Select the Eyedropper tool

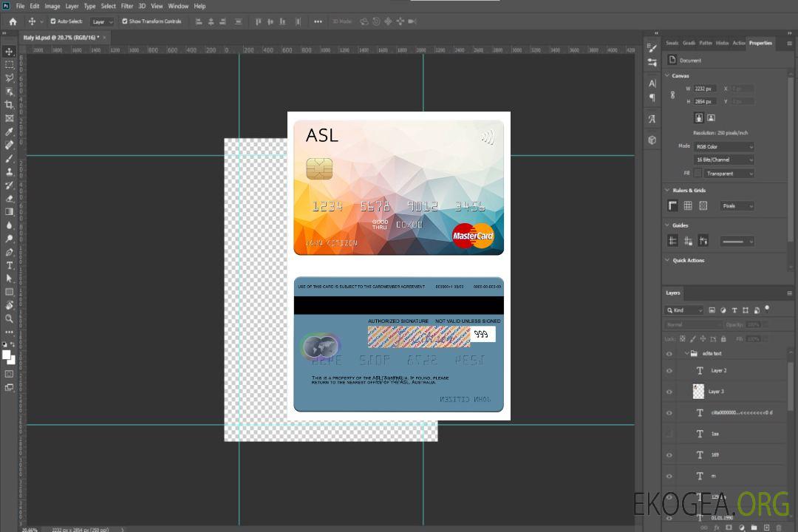pyautogui.click(x=10, y=132)
